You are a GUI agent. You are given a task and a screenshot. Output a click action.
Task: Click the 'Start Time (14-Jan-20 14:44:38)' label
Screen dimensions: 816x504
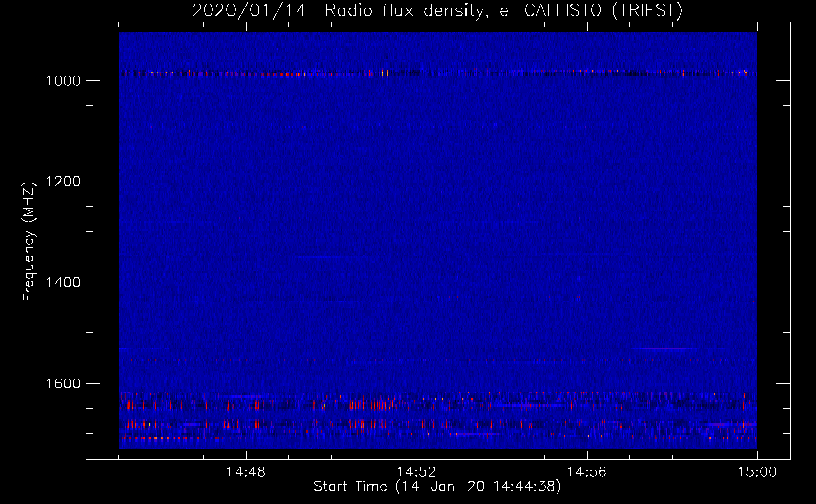click(437, 487)
